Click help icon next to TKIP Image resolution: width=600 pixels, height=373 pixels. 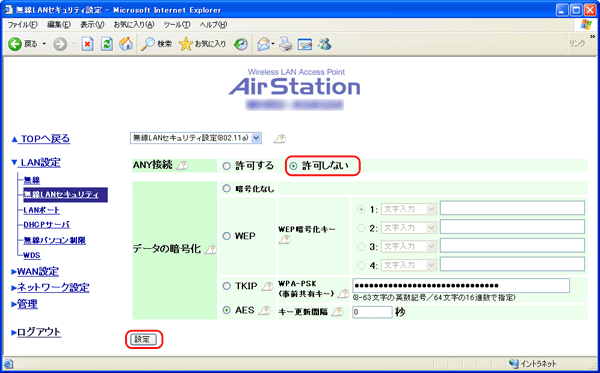point(267,286)
